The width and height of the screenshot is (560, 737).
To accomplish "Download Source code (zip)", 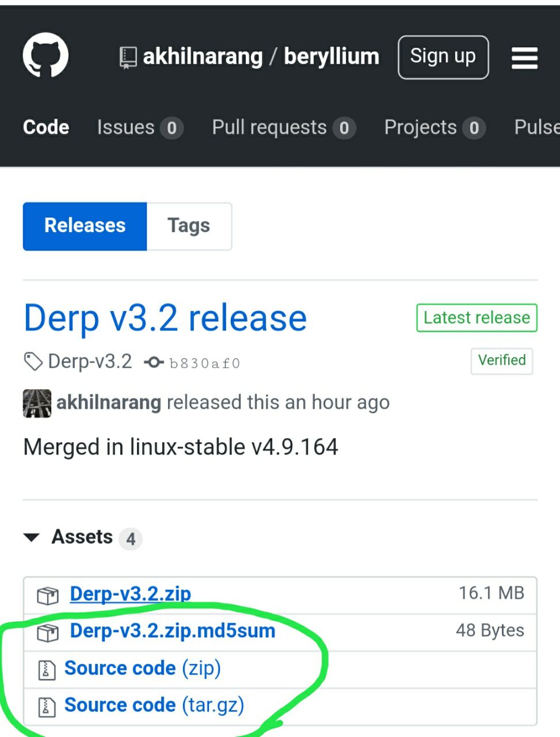I will [143, 668].
